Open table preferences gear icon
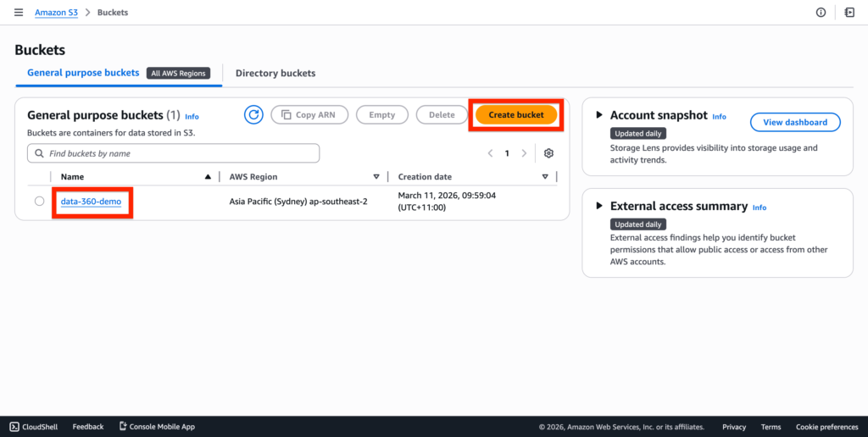 click(548, 153)
